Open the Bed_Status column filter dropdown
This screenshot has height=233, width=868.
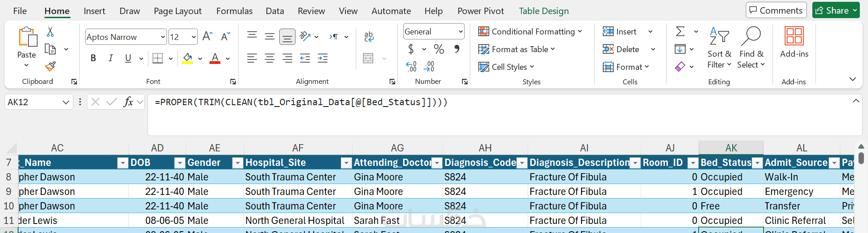tap(757, 163)
